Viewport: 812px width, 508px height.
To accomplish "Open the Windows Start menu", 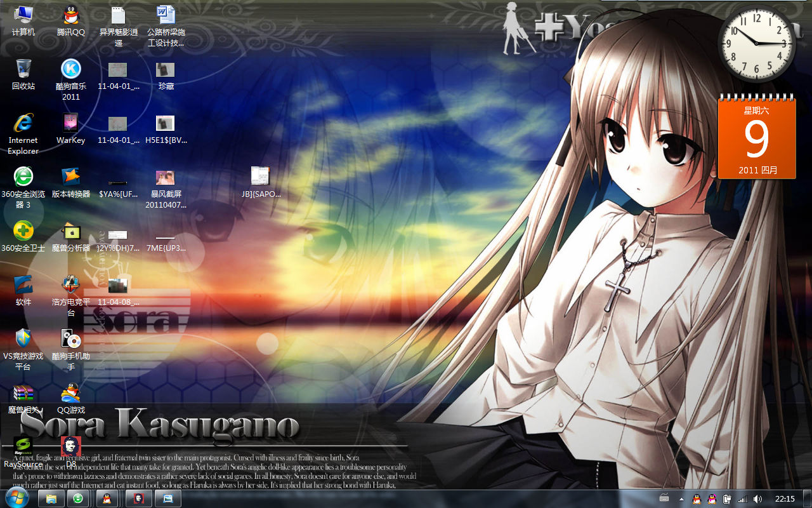I will point(17,498).
